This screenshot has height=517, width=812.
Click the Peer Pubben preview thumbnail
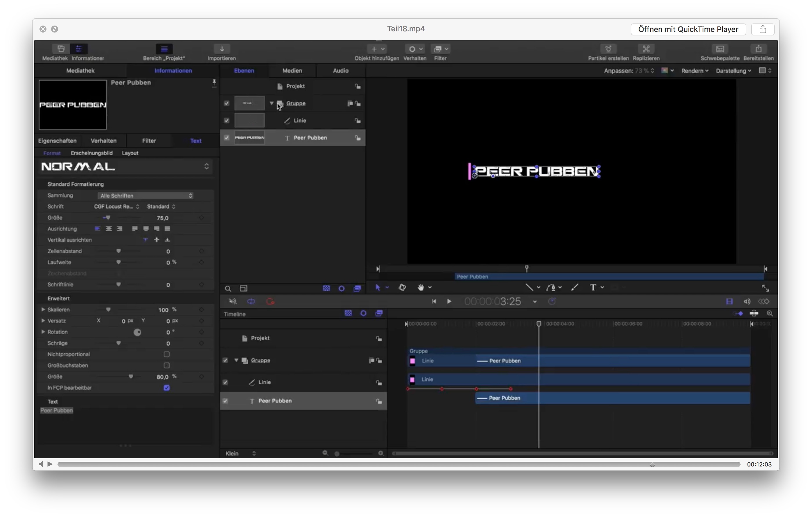tap(73, 105)
